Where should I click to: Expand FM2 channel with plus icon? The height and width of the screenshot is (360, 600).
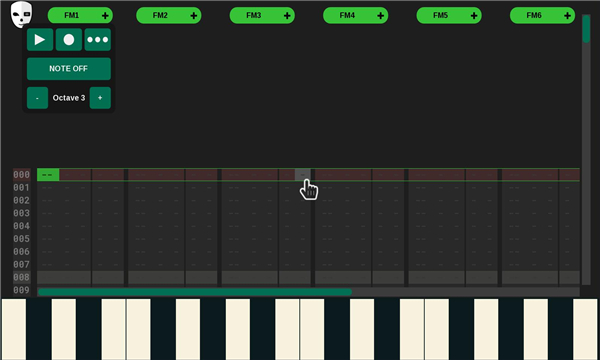194,16
